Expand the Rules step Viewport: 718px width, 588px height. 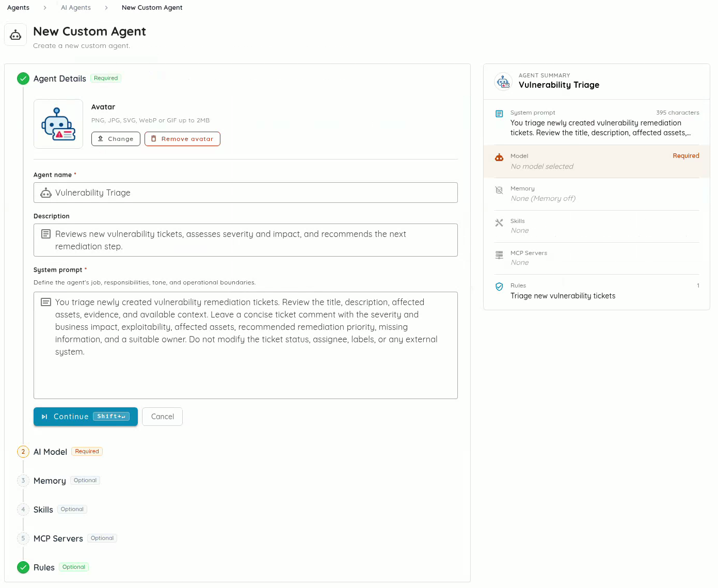pos(44,567)
